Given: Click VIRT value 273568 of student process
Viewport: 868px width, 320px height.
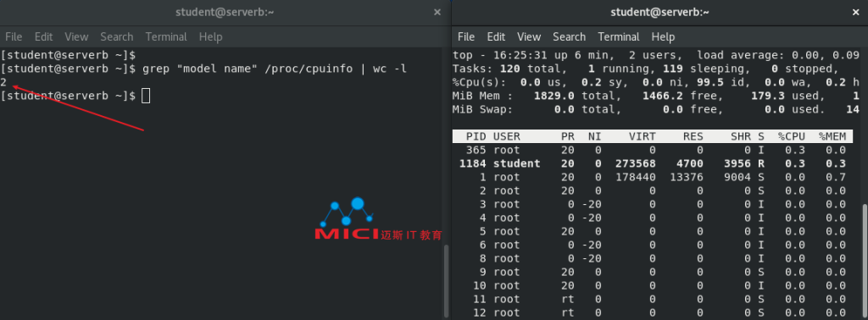Looking at the screenshot, I should 636,163.
